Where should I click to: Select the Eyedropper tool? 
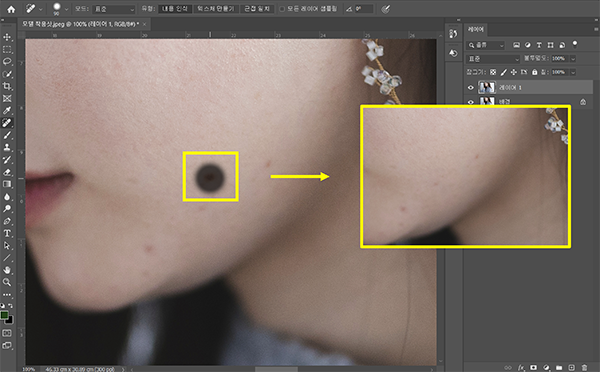(x=7, y=111)
